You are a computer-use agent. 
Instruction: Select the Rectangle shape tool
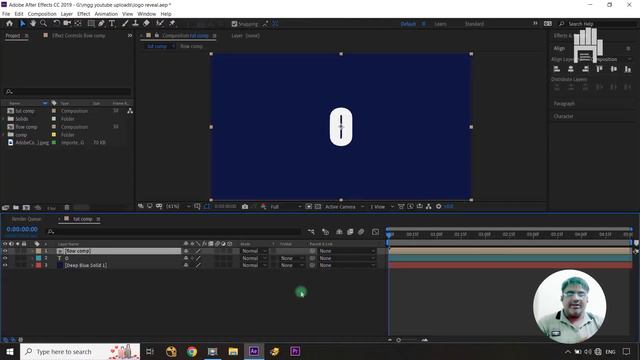pos(91,24)
